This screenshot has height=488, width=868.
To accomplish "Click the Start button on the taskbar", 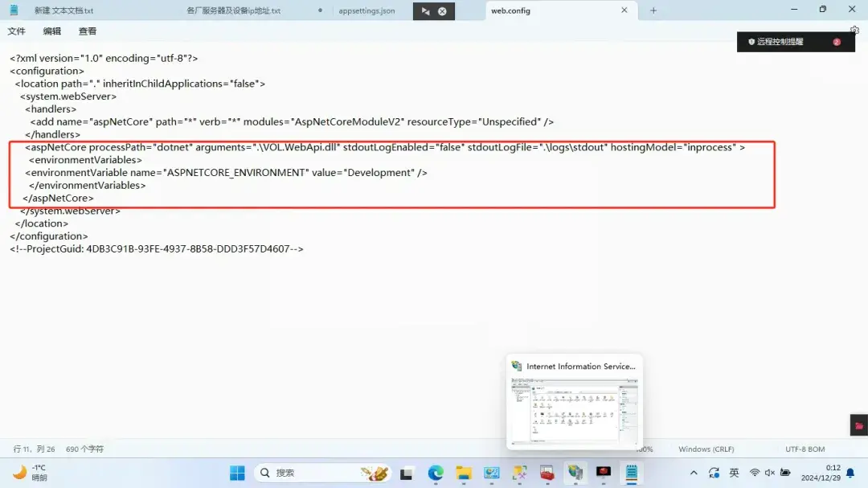I will 237,473.
